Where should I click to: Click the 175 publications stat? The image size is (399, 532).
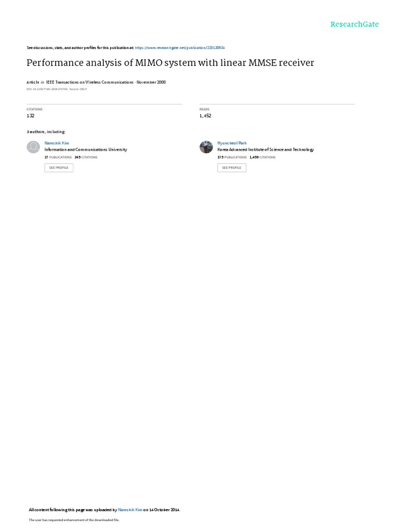[232, 157]
